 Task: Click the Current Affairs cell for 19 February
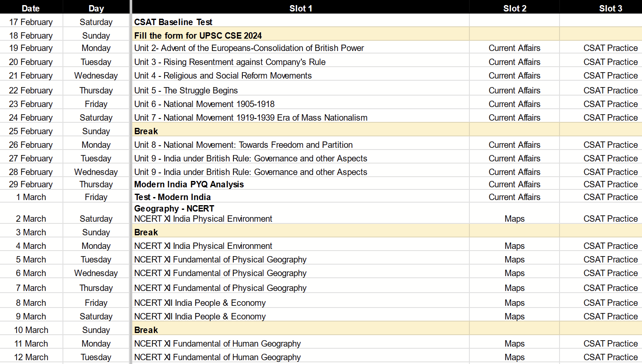click(x=514, y=48)
